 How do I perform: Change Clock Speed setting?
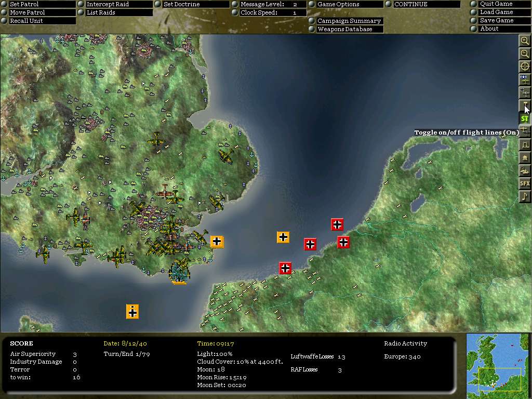click(273, 12)
